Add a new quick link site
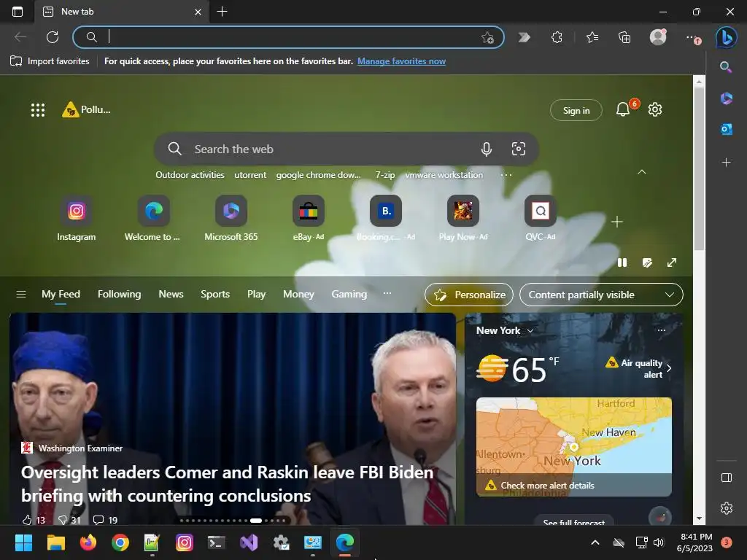Image resolution: width=747 pixels, height=560 pixels. pos(616,222)
